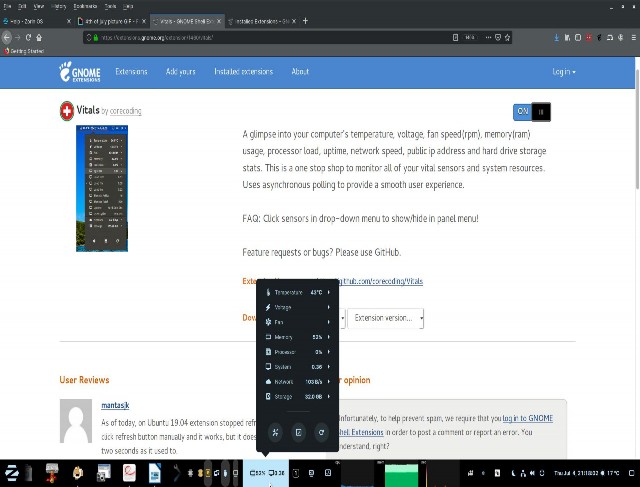The width and height of the screenshot is (640, 487).
Task: Open Zorin start menu in taskbar
Action: [11, 473]
